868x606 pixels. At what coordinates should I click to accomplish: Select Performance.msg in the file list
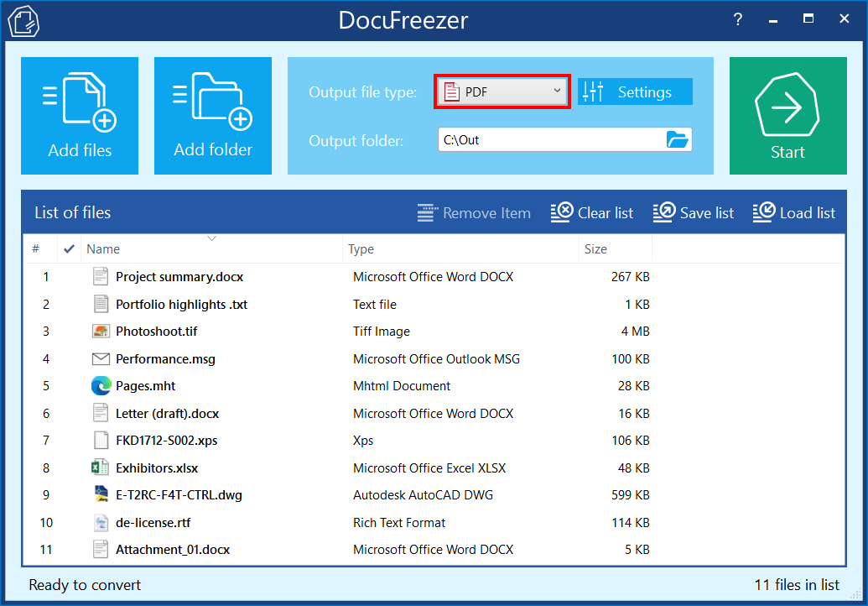(x=165, y=359)
